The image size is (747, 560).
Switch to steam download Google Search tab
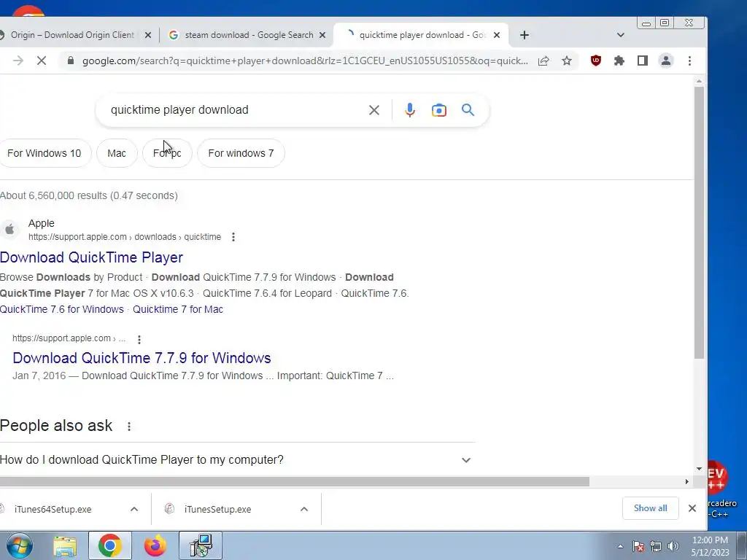pyautogui.click(x=245, y=35)
